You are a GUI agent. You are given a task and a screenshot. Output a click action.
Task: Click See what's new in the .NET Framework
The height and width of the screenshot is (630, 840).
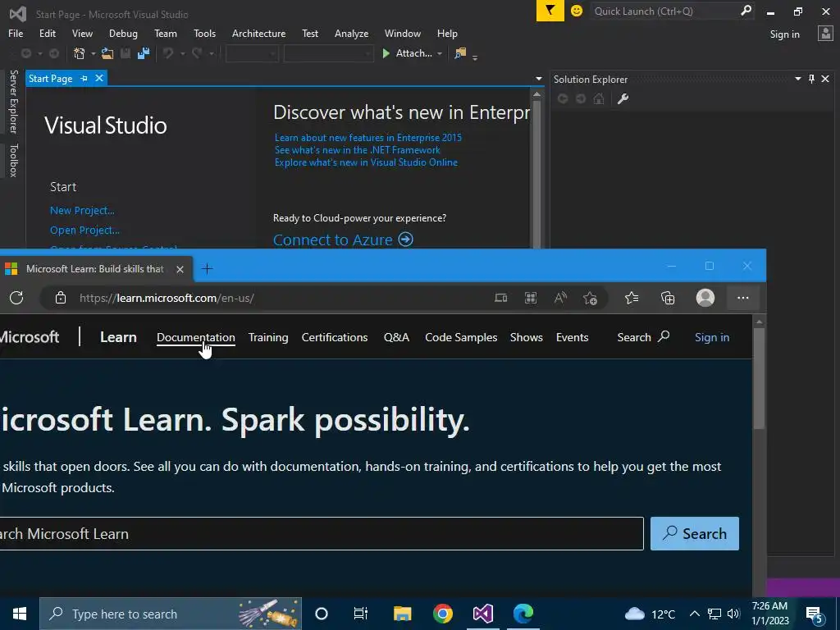pyautogui.click(x=358, y=150)
